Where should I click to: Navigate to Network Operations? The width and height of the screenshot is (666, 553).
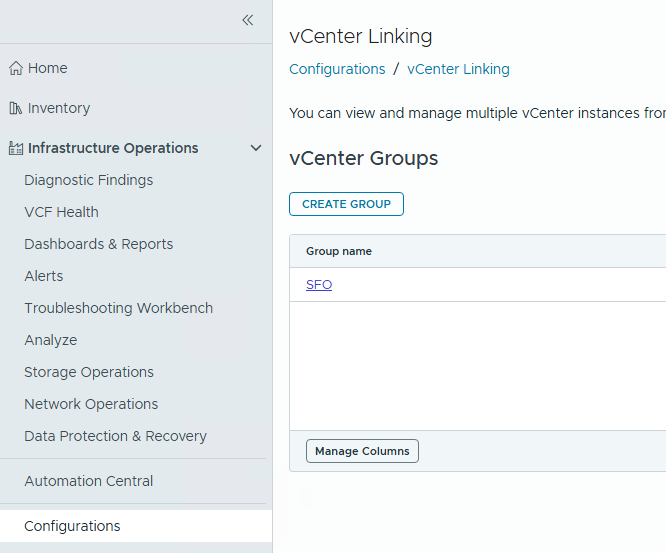[91, 404]
